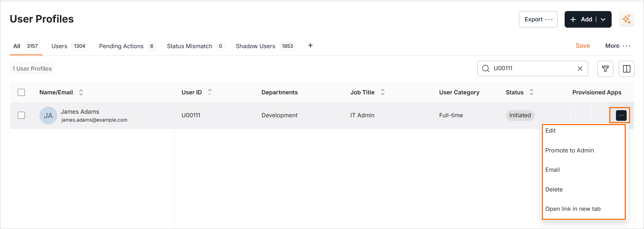The width and height of the screenshot is (644, 229).
Task: Open Shadow Users tab
Action: pos(255,46)
